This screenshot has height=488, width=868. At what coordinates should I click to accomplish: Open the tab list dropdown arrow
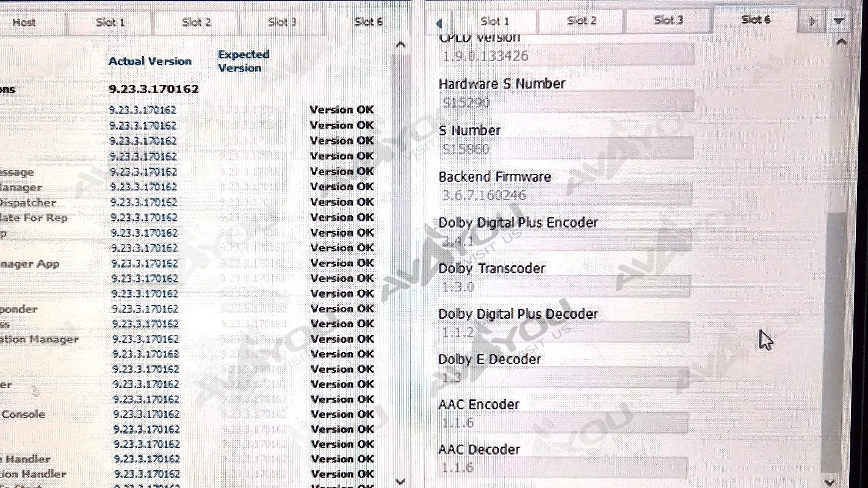pyautogui.click(x=839, y=22)
